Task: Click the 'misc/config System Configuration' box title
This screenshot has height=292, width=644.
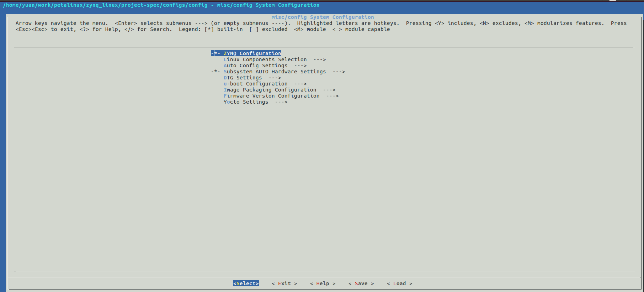Action: (x=323, y=17)
